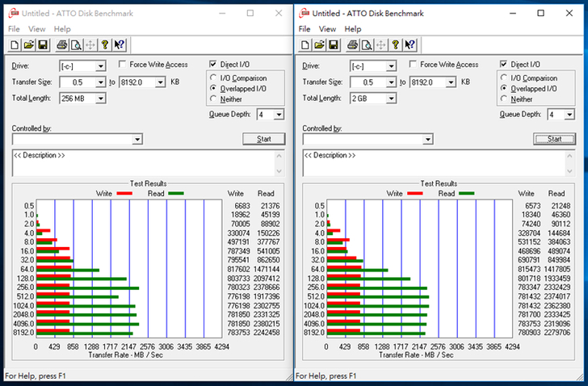Click the About question mark icon, left window
Image resolution: width=588 pixels, height=386 pixels.
[104, 44]
